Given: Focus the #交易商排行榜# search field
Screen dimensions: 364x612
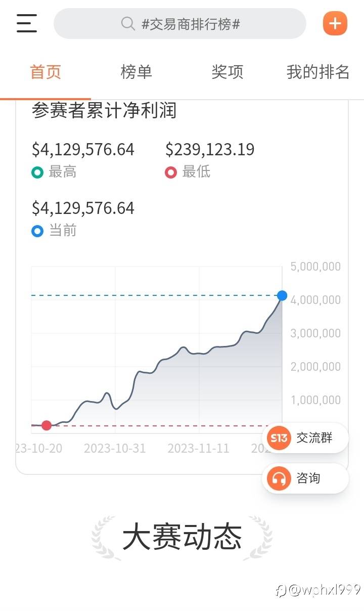Looking at the screenshot, I should coord(190,24).
